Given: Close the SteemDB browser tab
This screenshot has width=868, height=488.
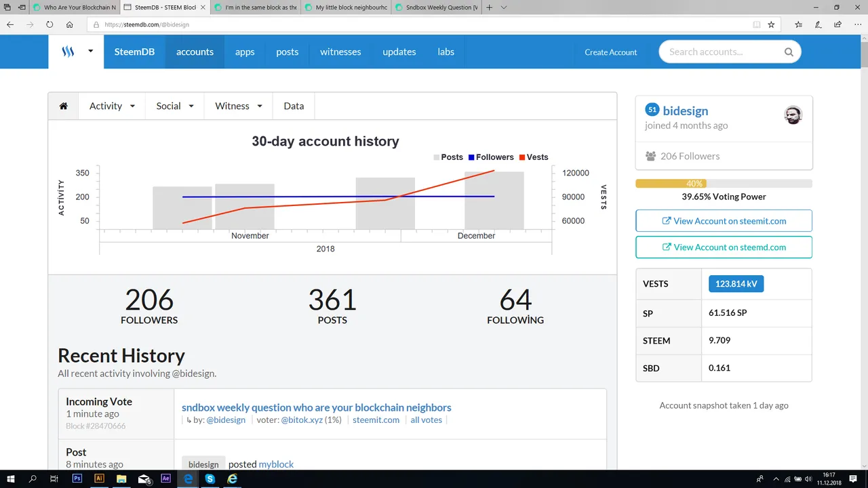Looking at the screenshot, I should click(x=202, y=7).
